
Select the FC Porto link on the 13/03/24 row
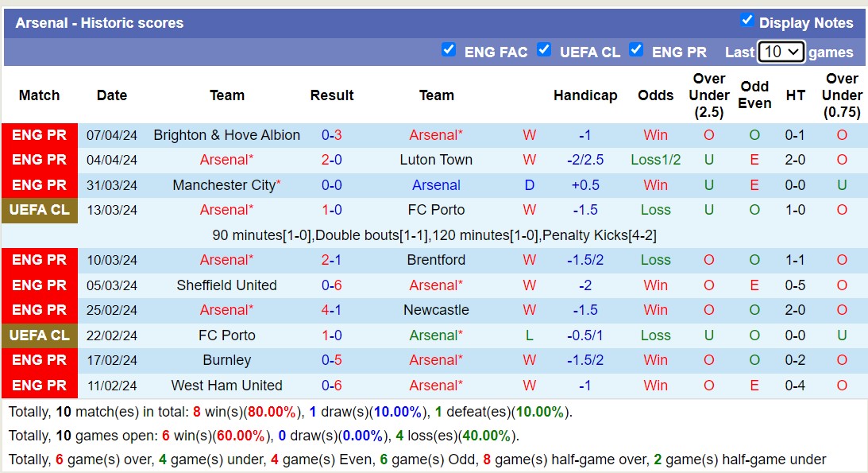point(436,210)
